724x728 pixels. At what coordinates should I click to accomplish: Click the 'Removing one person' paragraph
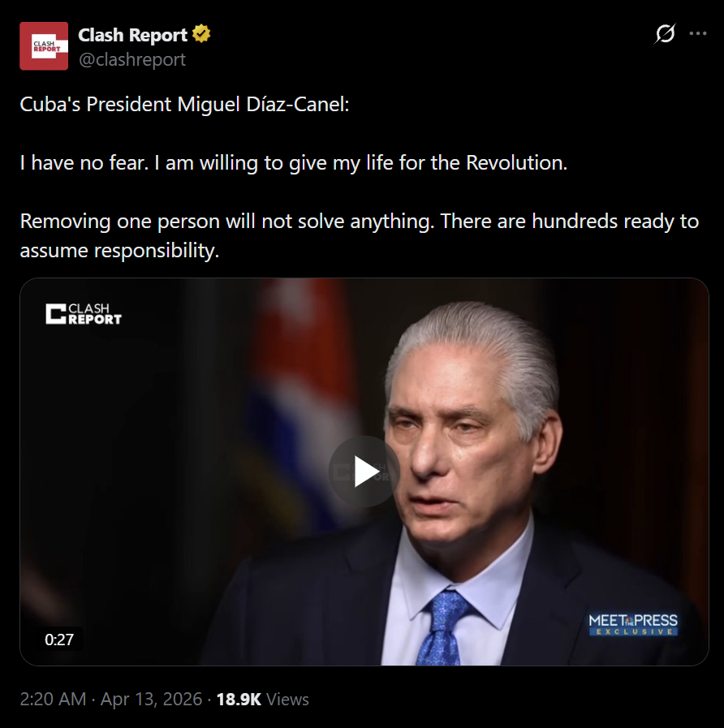click(359, 235)
